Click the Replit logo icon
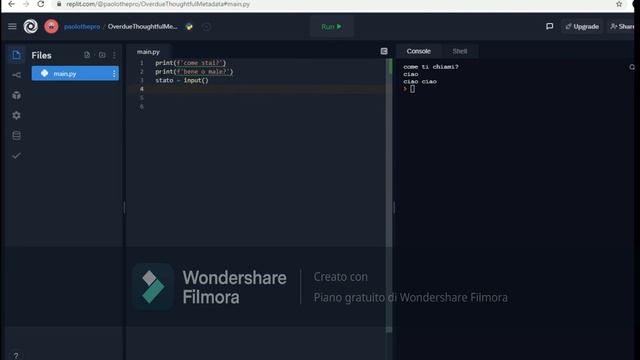640x360 pixels. [x=31, y=27]
